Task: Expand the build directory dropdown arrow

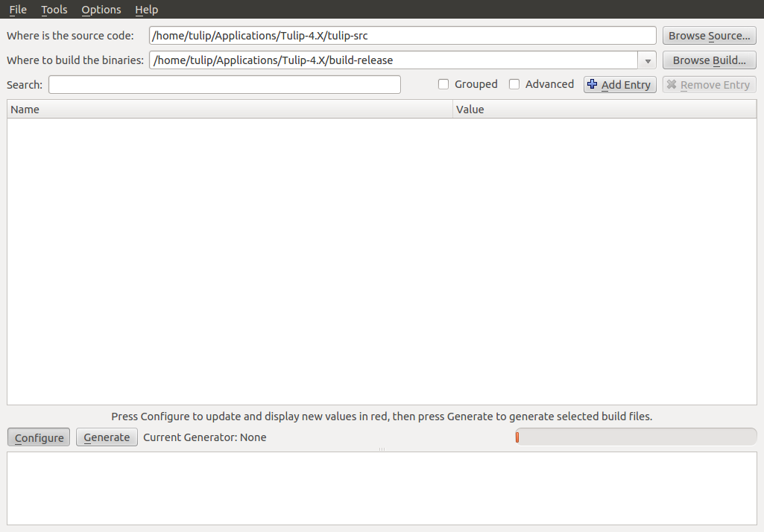Action: [x=647, y=60]
